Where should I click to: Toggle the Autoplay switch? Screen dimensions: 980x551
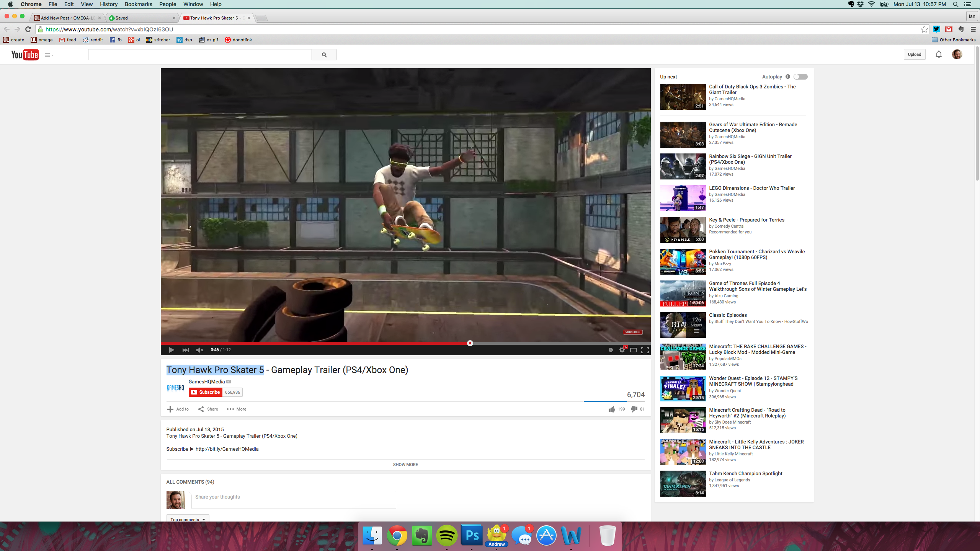[x=800, y=77]
